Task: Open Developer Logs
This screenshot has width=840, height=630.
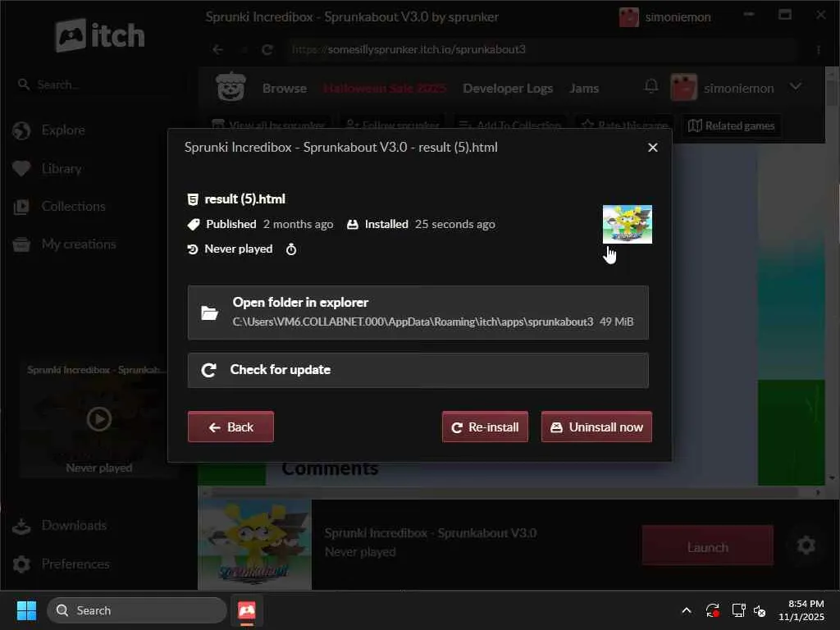Action: tap(508, 89)
